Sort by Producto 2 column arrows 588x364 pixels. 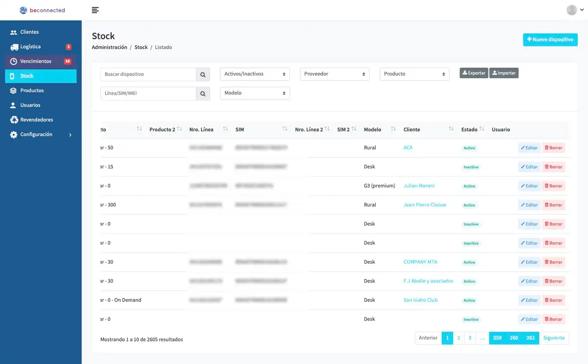point(180,129)
